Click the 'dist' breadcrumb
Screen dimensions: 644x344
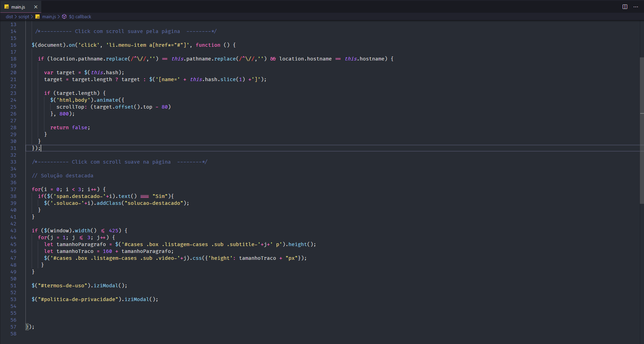point(9,16)
